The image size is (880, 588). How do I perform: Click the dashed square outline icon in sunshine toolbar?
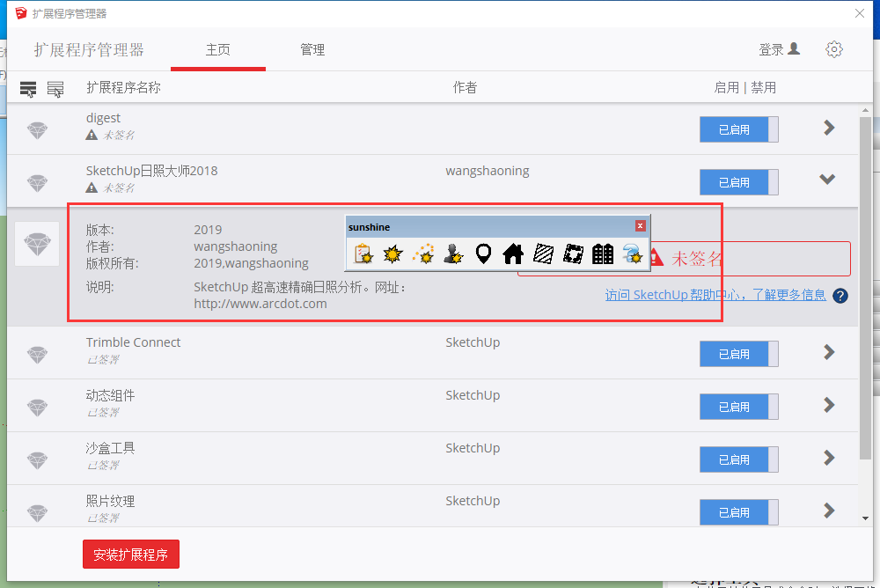pyautogui.click(x=573, y=254)
